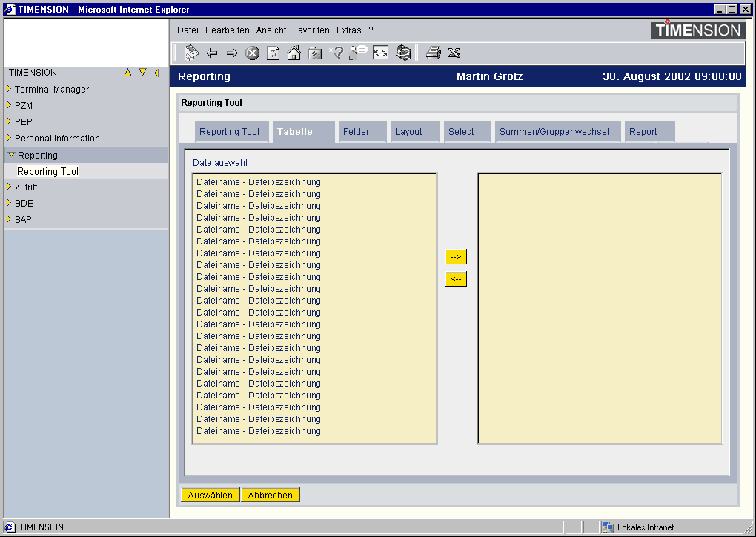Click the Abbrechen button
The image size is (756, 537).
(270, 496)
